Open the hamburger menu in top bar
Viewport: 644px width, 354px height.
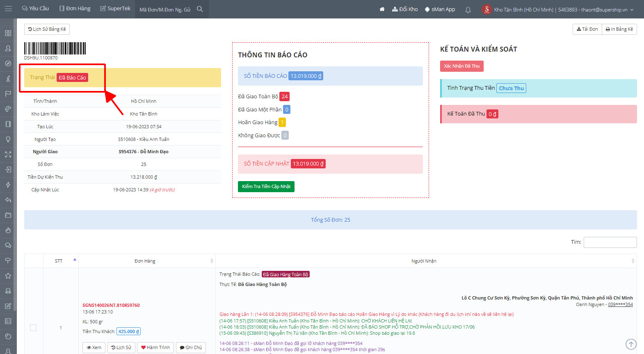[8, 9]
